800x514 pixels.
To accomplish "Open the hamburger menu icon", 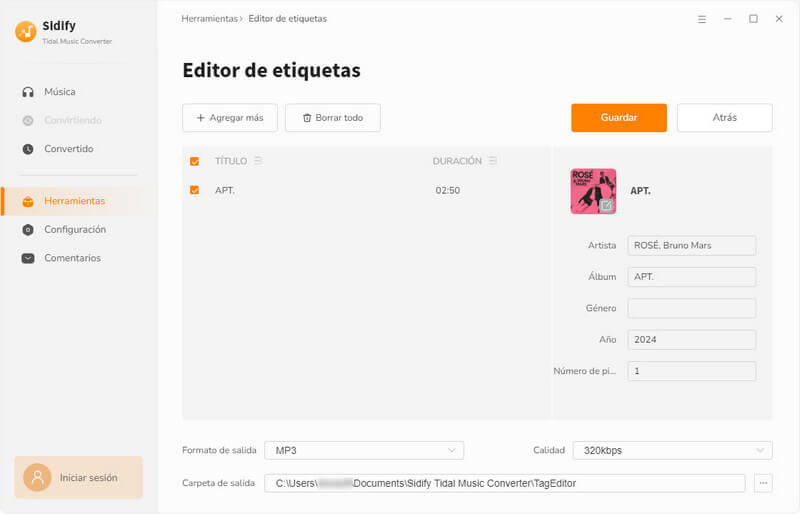I will point(702,19).
